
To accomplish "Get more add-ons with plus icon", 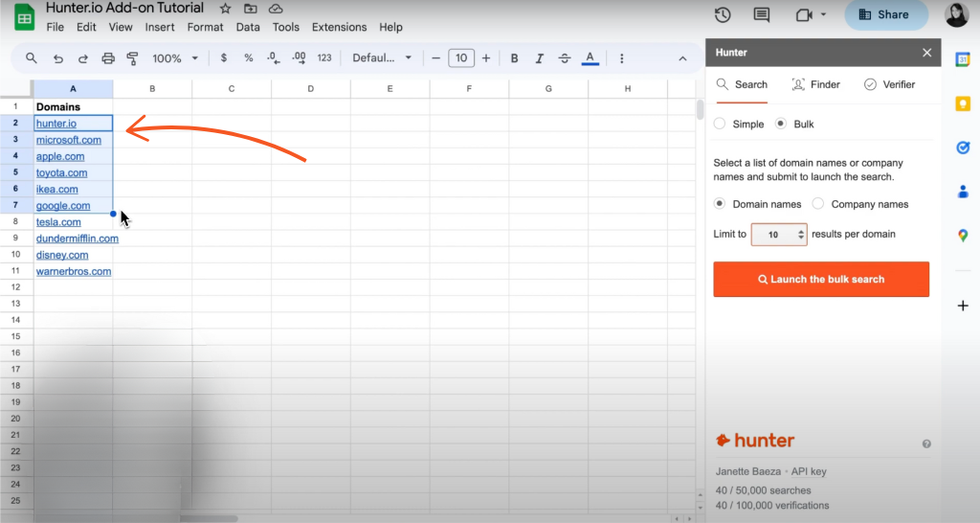I will click(x=963, y=306).
